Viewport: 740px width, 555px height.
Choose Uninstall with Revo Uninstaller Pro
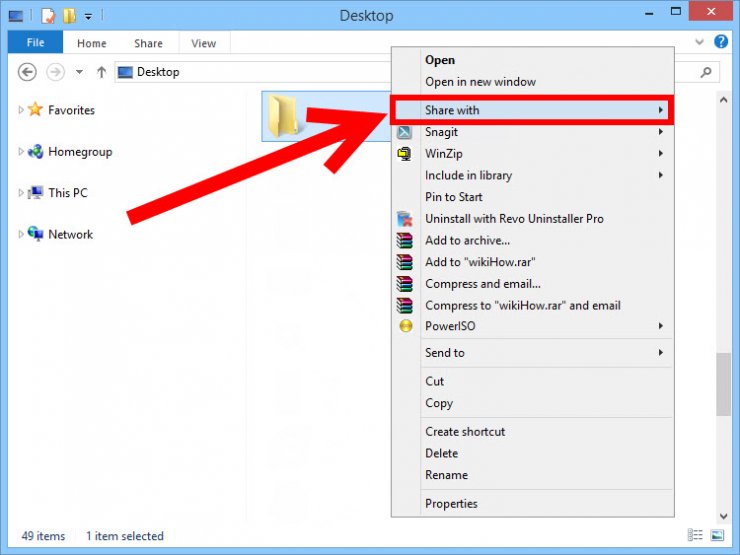click(x=532, y=219)
